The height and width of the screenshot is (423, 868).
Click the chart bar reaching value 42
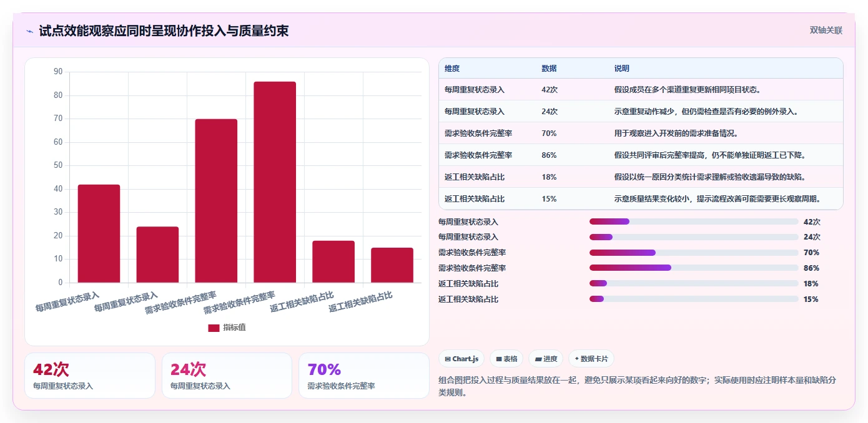[x=99, y=233]
